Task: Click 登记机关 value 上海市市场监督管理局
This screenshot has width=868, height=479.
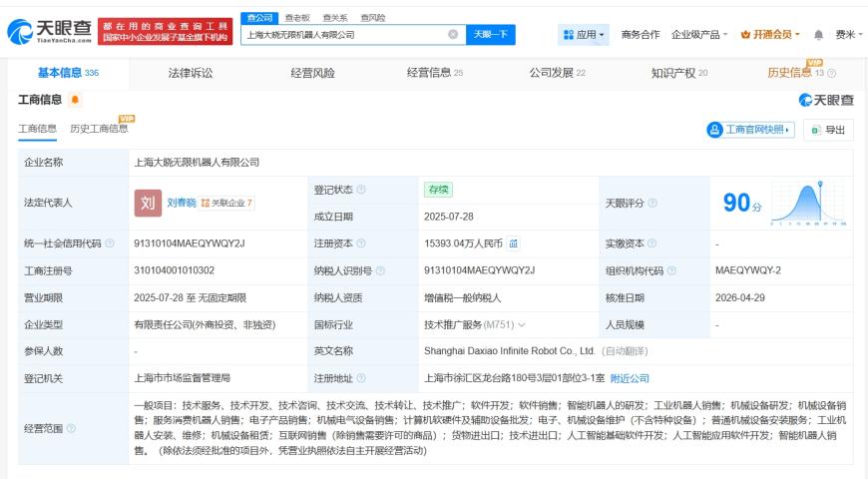Action: [183, 378]
